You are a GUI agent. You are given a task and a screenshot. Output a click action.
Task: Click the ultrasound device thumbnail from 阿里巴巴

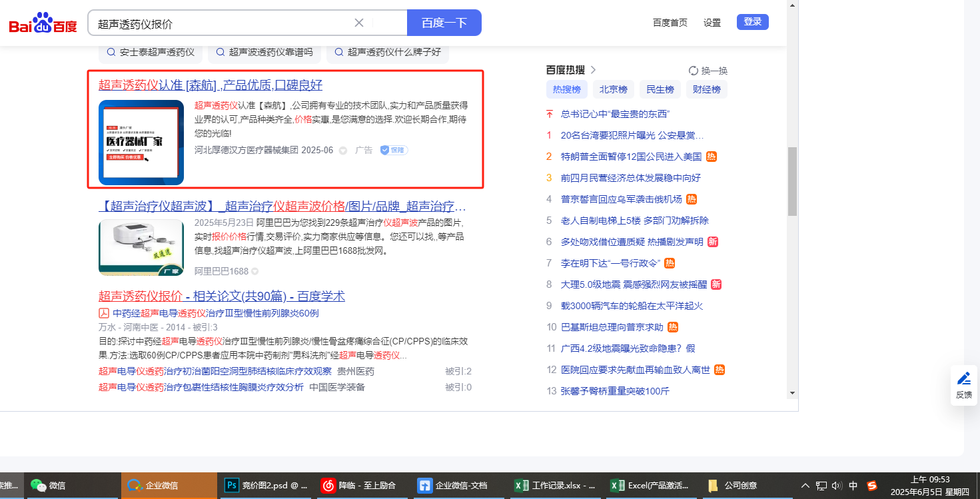coord(141,247)
